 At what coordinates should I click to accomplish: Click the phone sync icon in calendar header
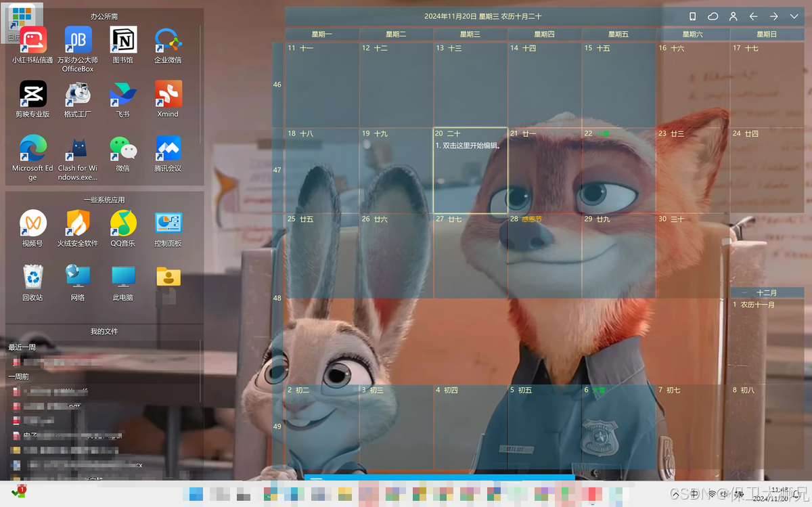(692, 16)
